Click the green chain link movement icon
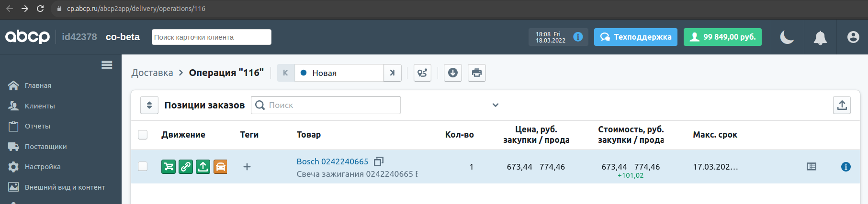This screenshot has width=868, height=204. tap(186, 167)
